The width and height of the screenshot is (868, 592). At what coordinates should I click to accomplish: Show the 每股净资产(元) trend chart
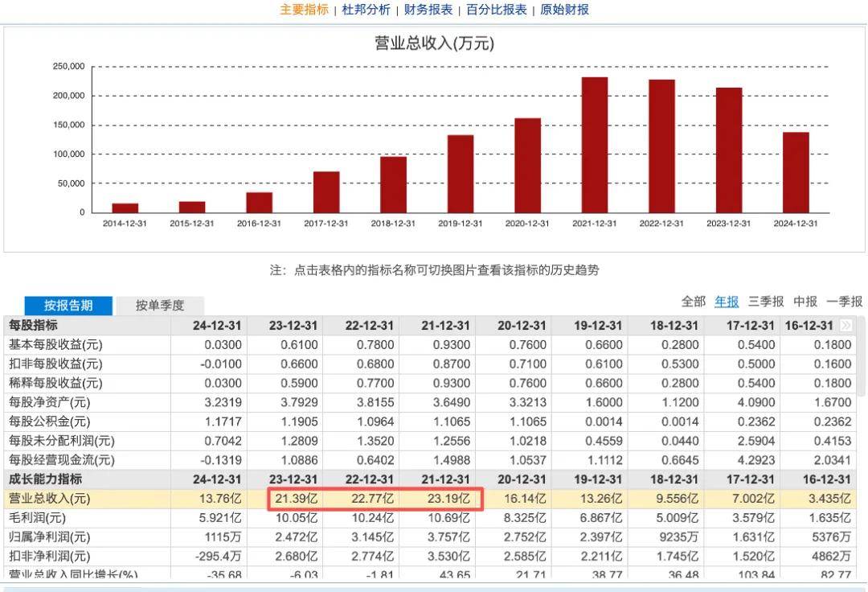coord(49,402)
